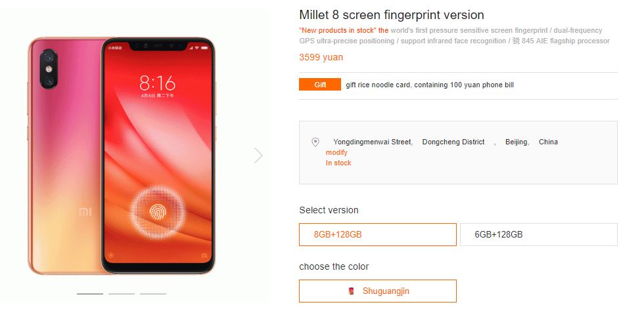
Task: Click the Yongdingmenwai Street address text
Action: pos(373,142)
